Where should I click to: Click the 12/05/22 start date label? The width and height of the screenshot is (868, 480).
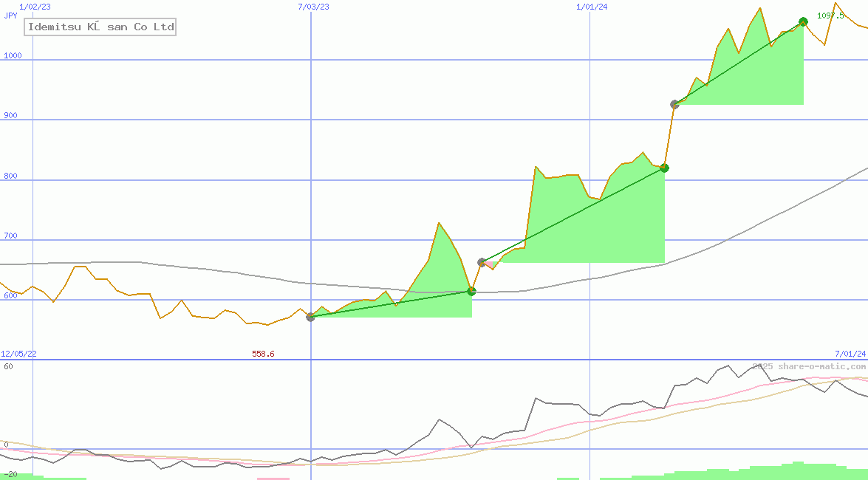18,354
